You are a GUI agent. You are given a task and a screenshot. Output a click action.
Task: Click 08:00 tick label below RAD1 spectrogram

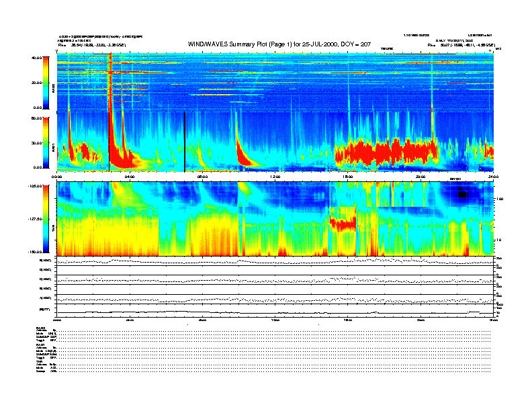click(x=202, y=177)
